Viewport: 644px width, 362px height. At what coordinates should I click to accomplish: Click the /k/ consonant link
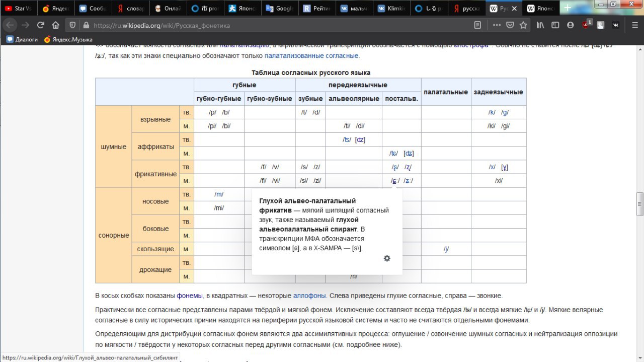492,112
